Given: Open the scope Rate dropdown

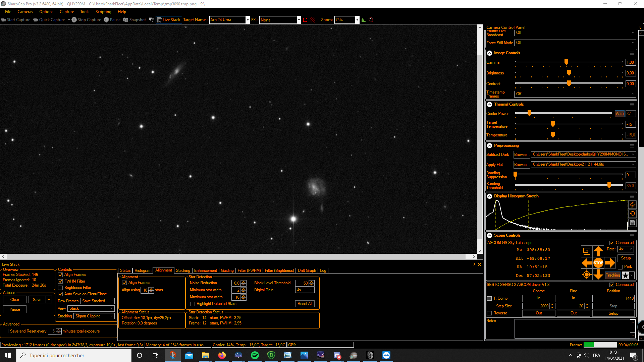Looking at the screenshot, I should (626, 249).
